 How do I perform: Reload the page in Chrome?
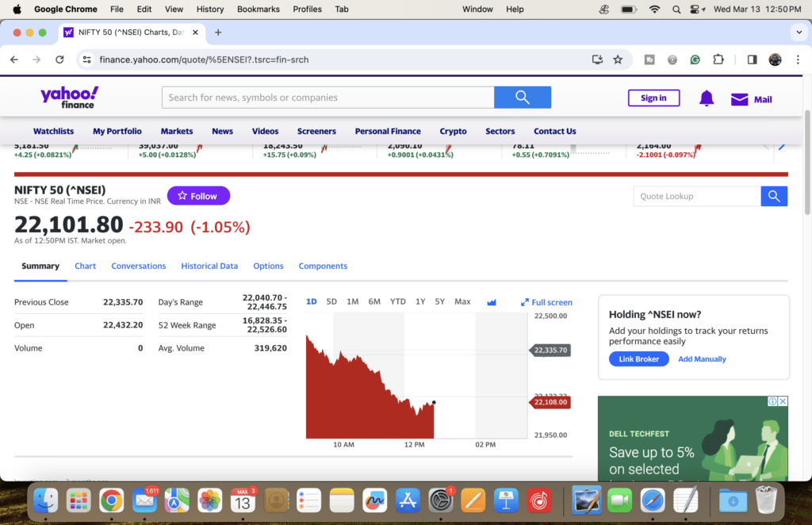[x=59, y=59]
